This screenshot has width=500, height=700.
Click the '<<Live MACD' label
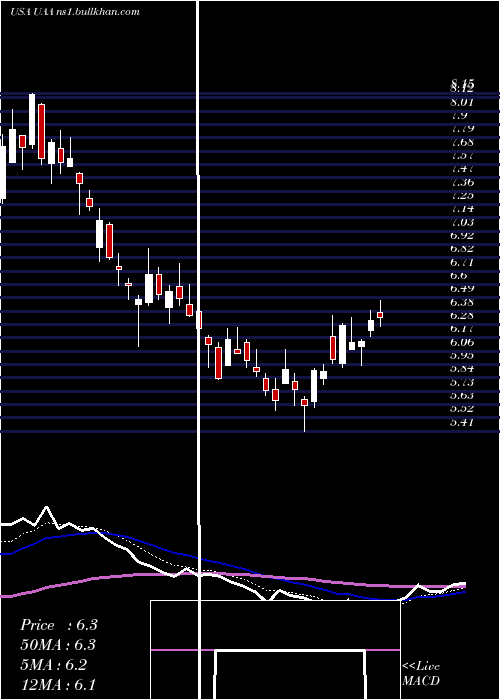[421, 674]
